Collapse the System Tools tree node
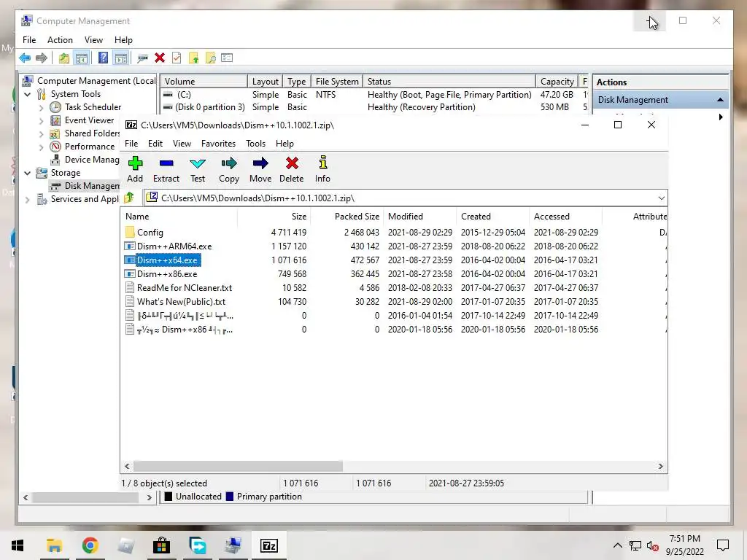This screenshot has height=560, width=747. pos(28,94)
